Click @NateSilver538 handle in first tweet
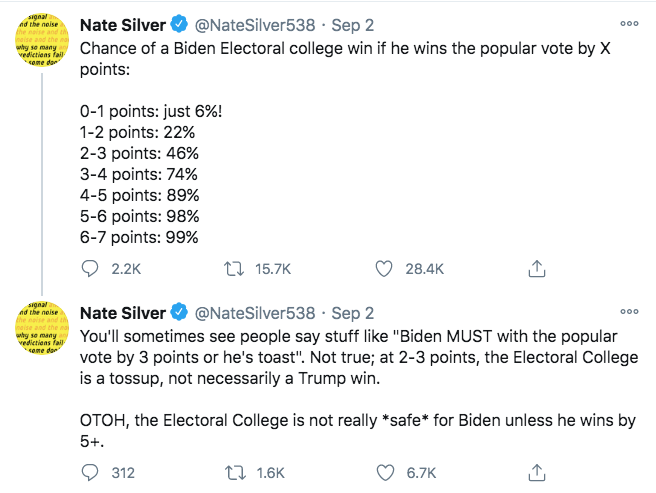 pos(255,25)
